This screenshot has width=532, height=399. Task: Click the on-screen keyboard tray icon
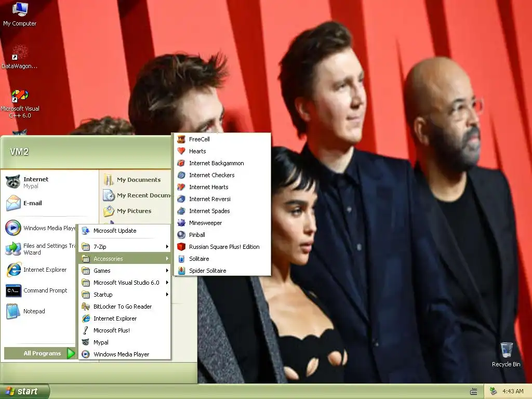(474, 392)
